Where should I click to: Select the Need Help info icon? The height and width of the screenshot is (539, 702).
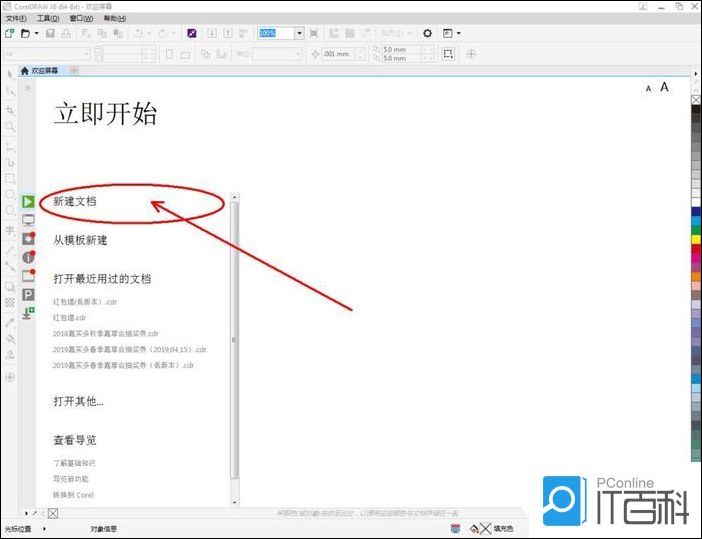(x=28, y=257)
